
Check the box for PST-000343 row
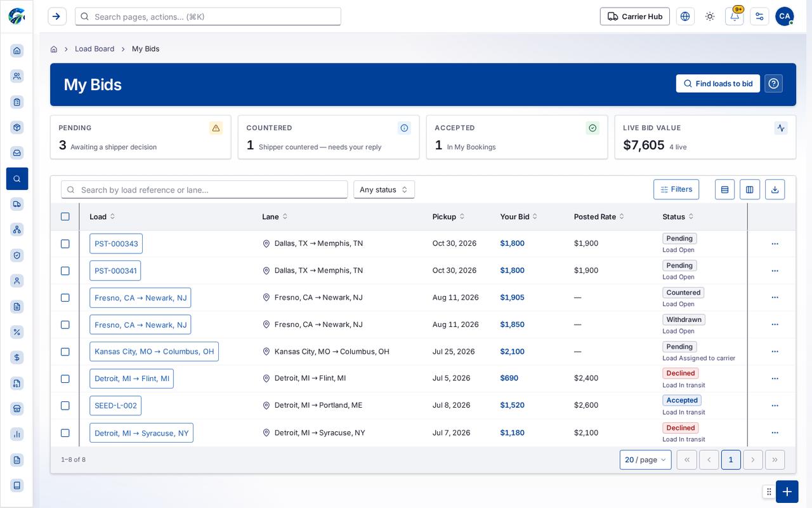65,244
